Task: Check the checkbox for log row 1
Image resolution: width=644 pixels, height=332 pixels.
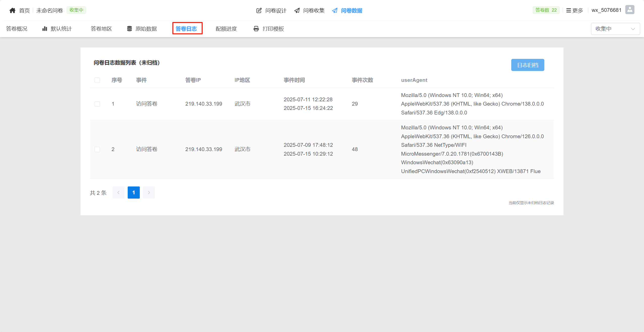Action: 97,104
